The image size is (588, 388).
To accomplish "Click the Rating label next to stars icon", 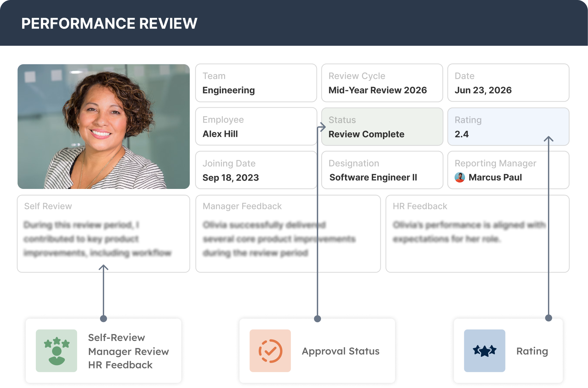I will tap(532, 351).
